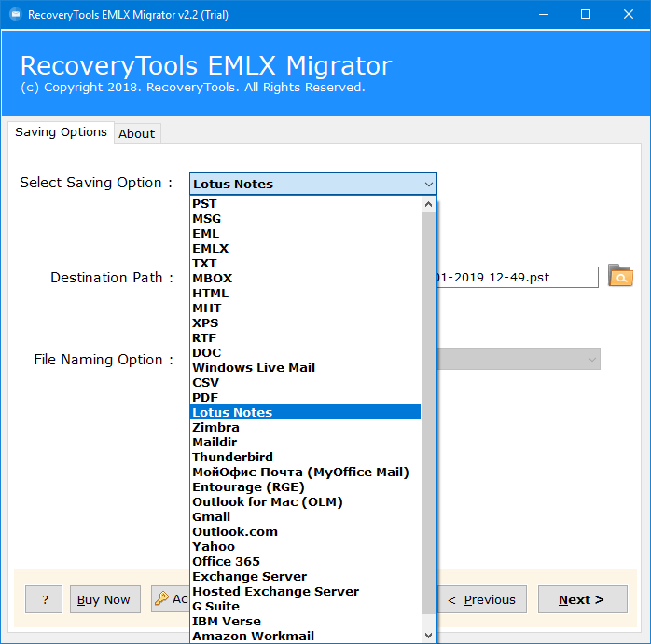Choose Zimbra from the list
Image resolution: width=651 pixels, height=644 pixels.
pyautogui.click(x=305, y=428)
